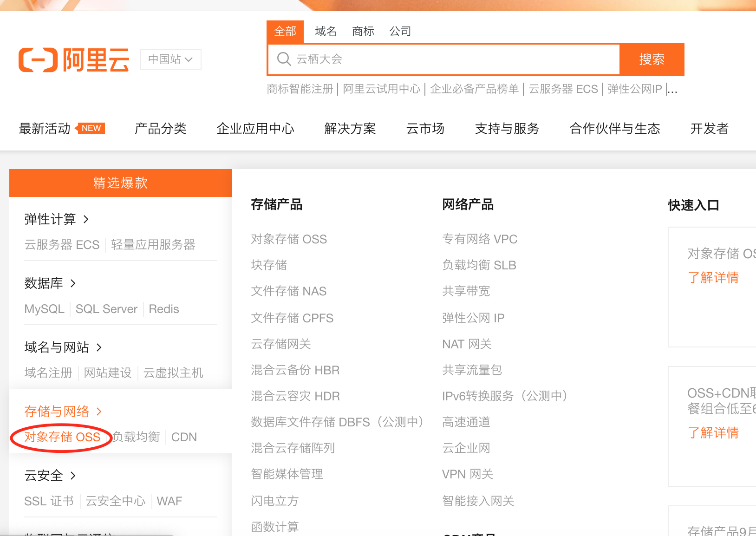Image resolution: width=756 pixels, height=536 pixels.
Task: Open 弹性公网 IP under 网络产品
Action: [473, 318]
